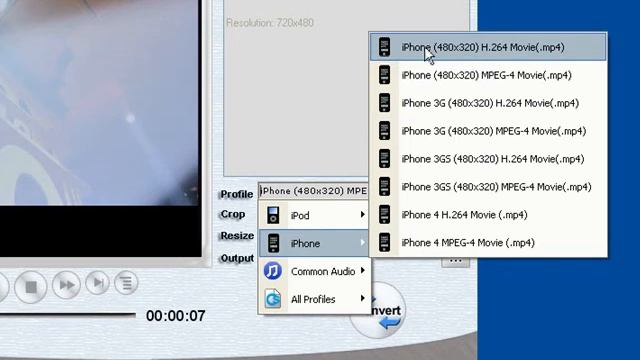640x360 pixels.
Task: Click the playback progress slider
Action: 68,315
